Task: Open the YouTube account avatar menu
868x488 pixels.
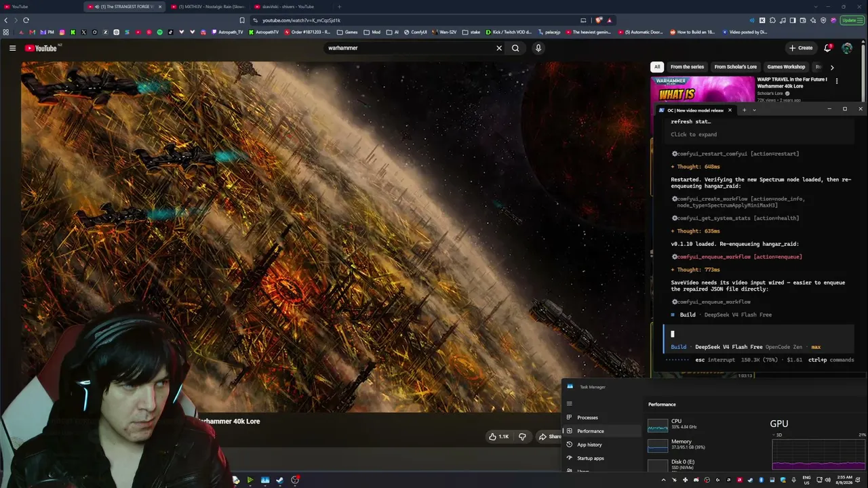Action: coord(847,48)
